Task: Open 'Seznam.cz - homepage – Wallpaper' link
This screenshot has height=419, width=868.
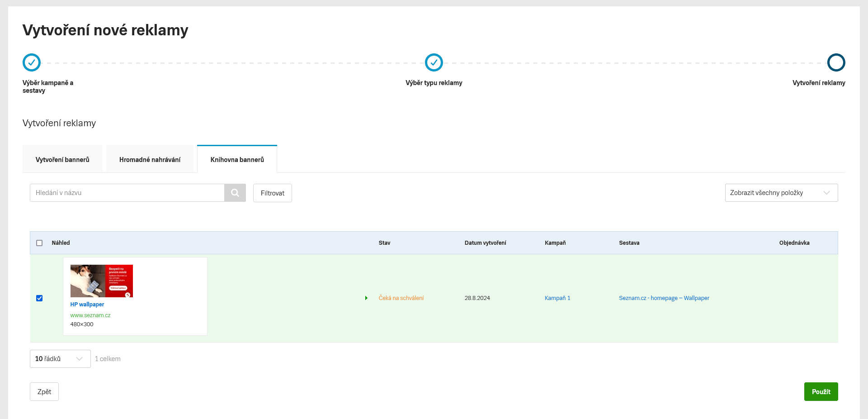Action: point(664,298)
